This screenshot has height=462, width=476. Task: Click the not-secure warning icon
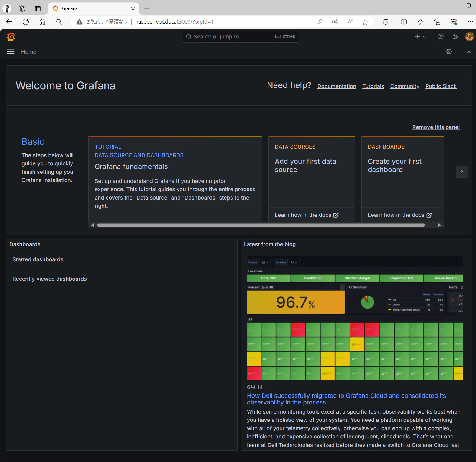point(79,22)
